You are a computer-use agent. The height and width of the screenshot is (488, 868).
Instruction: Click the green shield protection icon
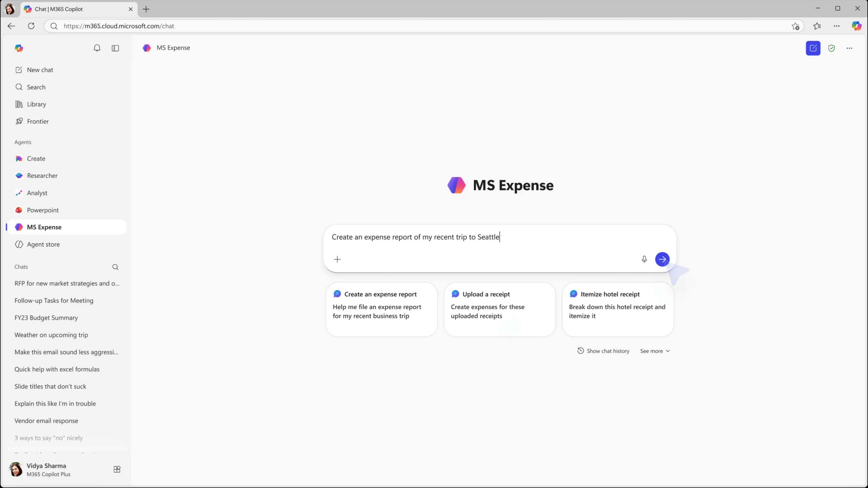pyautogui.click(x=831, y=48)
